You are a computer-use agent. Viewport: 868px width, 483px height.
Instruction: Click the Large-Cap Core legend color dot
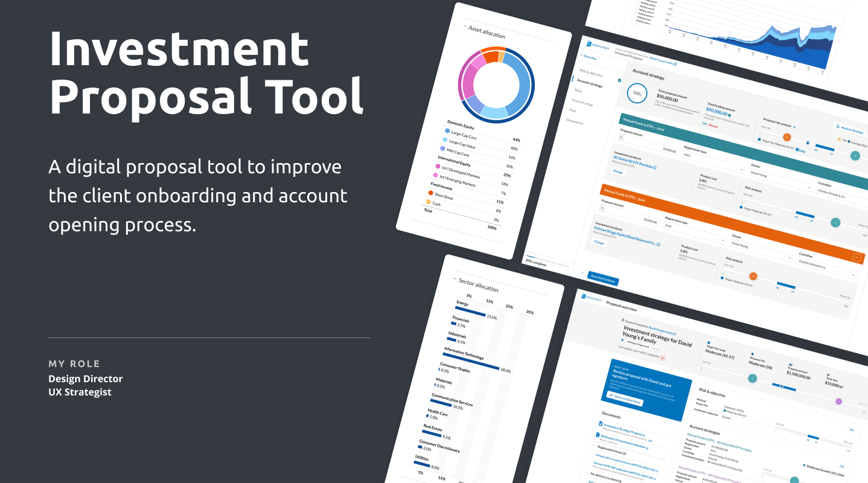447,131
